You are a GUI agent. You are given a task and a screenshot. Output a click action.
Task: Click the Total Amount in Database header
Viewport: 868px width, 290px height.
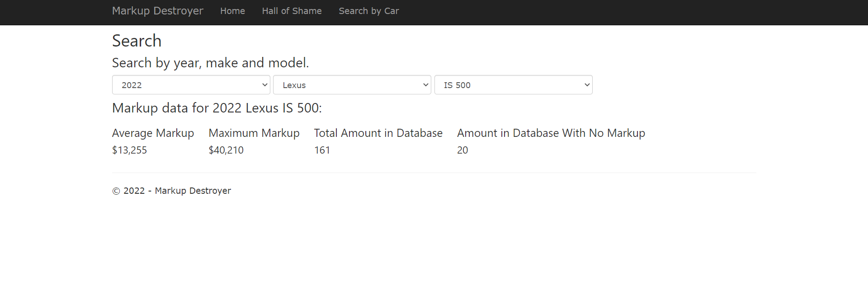tap(378, 133)
